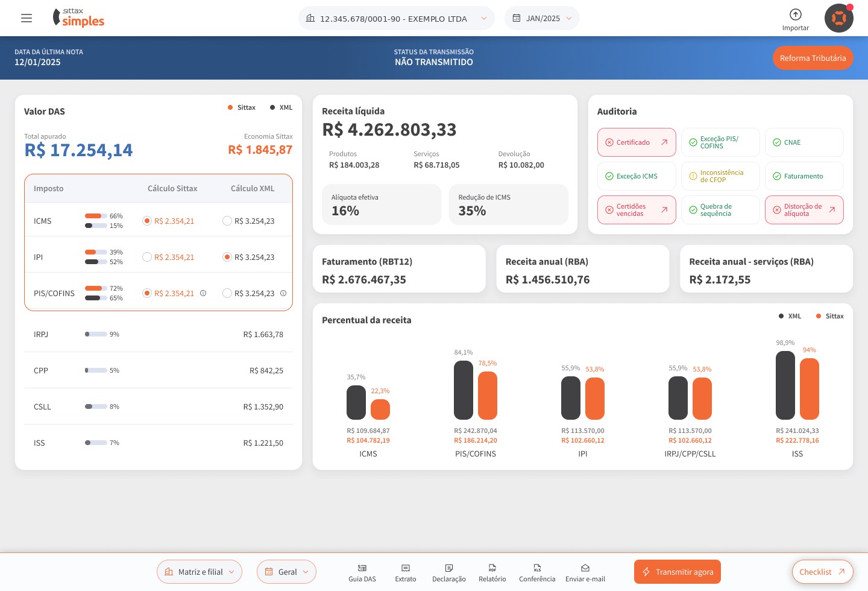
Task: Open Distorção de alíquota arrow icon
Action: click(x=832, y=210)
